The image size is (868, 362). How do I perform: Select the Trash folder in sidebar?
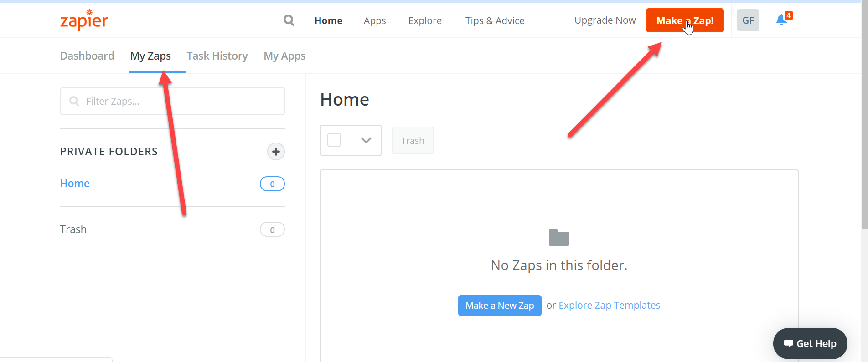73,229
